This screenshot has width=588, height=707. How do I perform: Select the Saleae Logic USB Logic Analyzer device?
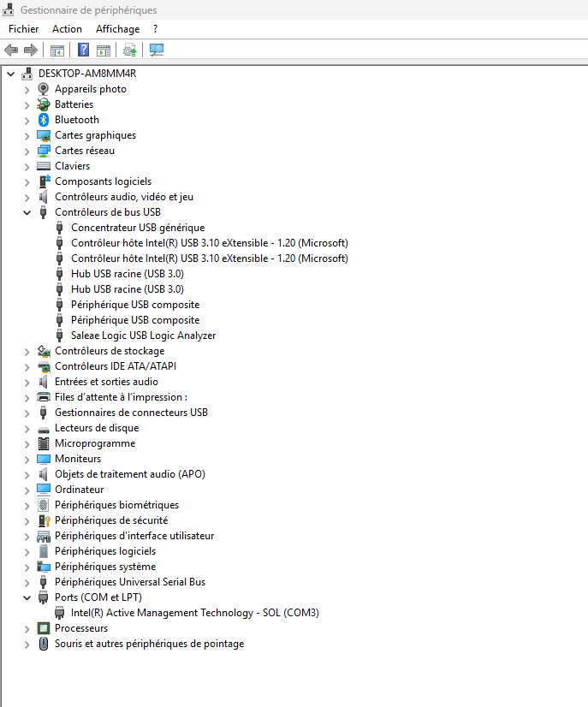click(143, 336)
